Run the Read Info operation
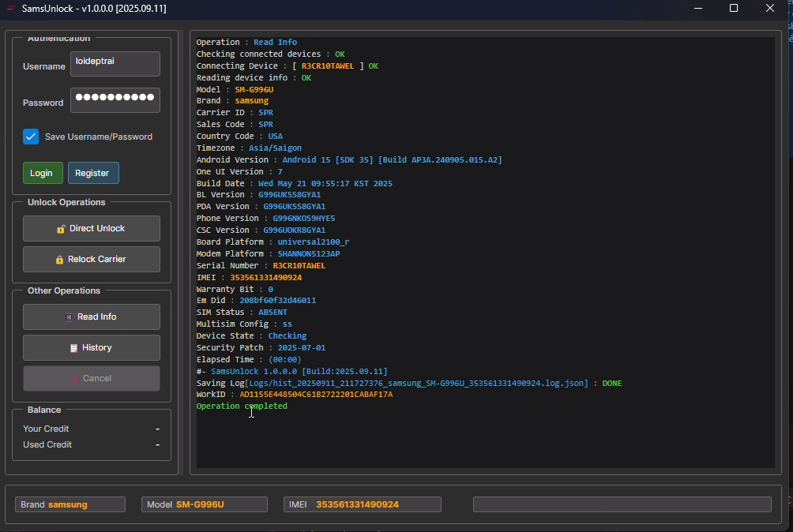The image size is (793, 532). click(x=92, y=317)
